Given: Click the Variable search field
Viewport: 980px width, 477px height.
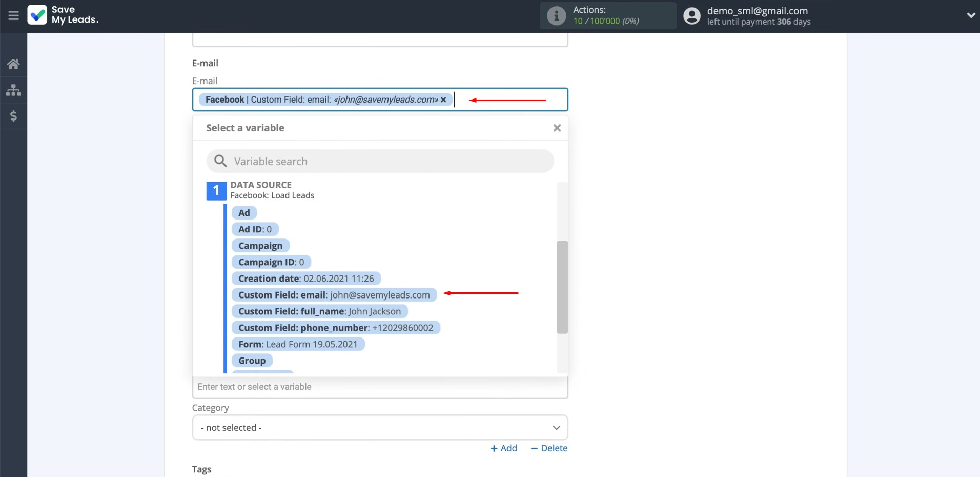Looking at the screenshot, I should pos(380,161).
